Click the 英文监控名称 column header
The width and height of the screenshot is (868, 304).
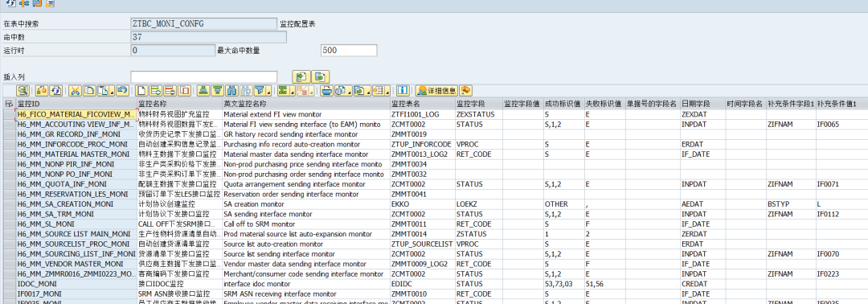click(x=306, y=104)
